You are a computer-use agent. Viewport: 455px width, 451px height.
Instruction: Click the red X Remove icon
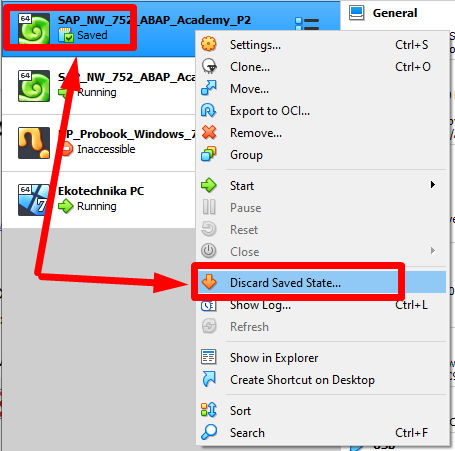209,132
